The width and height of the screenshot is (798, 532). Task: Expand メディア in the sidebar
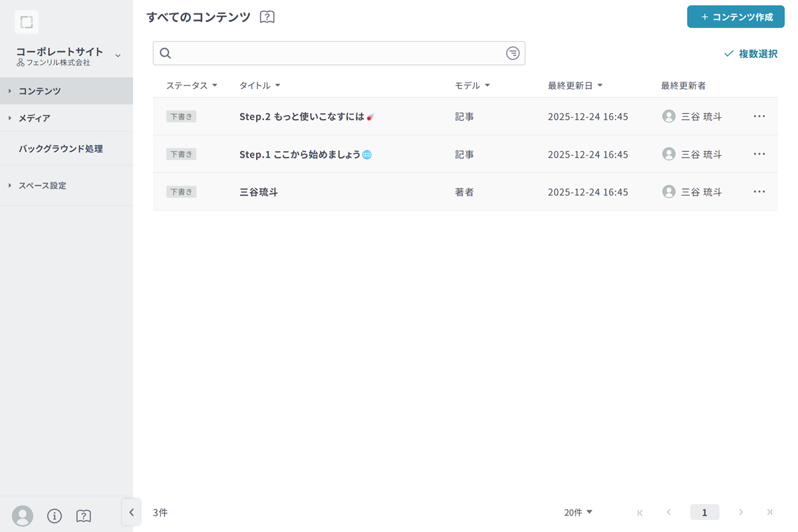[35, 118]
